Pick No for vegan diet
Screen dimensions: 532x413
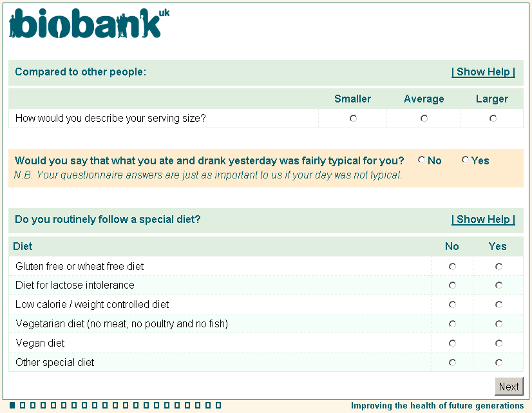click(x=452, y=343)
